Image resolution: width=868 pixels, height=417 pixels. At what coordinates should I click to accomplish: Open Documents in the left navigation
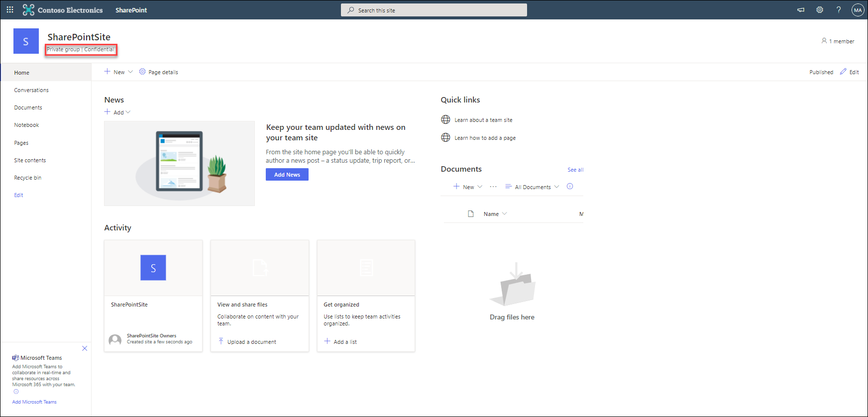28,107
